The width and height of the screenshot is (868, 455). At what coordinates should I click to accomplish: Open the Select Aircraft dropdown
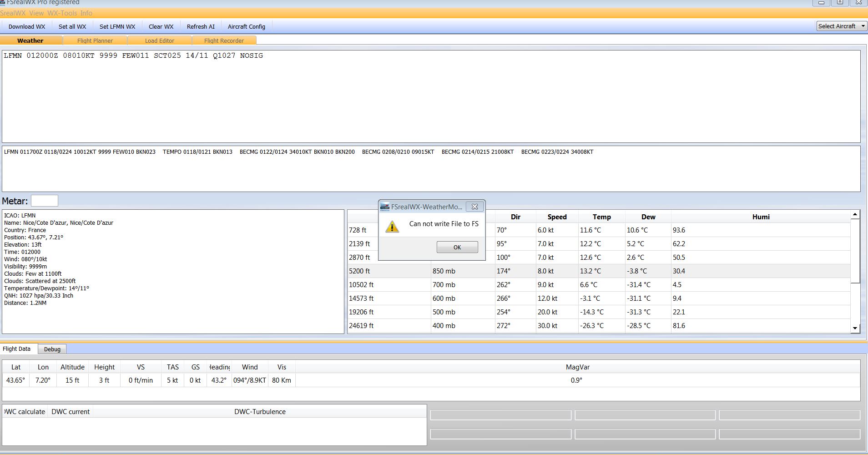click(x=841, y=26)
